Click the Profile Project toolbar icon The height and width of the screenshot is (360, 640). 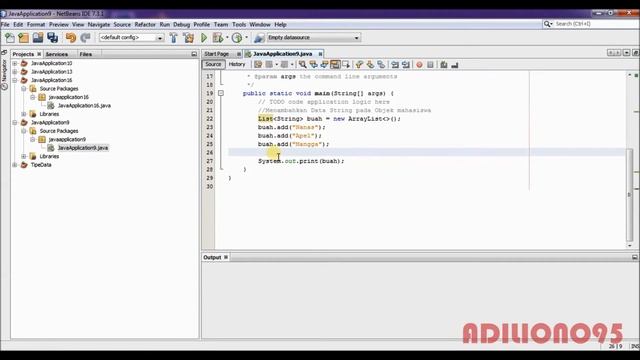tap(237, 38)
